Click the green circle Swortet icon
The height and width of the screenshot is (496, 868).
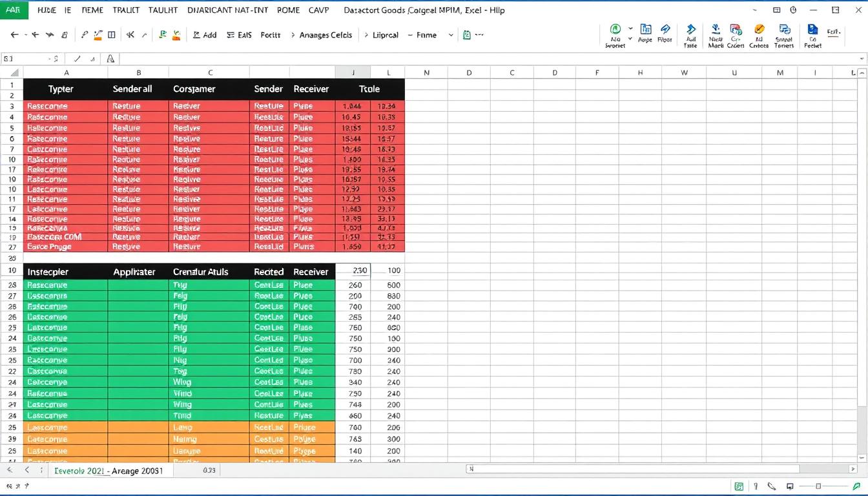point(615,29)
